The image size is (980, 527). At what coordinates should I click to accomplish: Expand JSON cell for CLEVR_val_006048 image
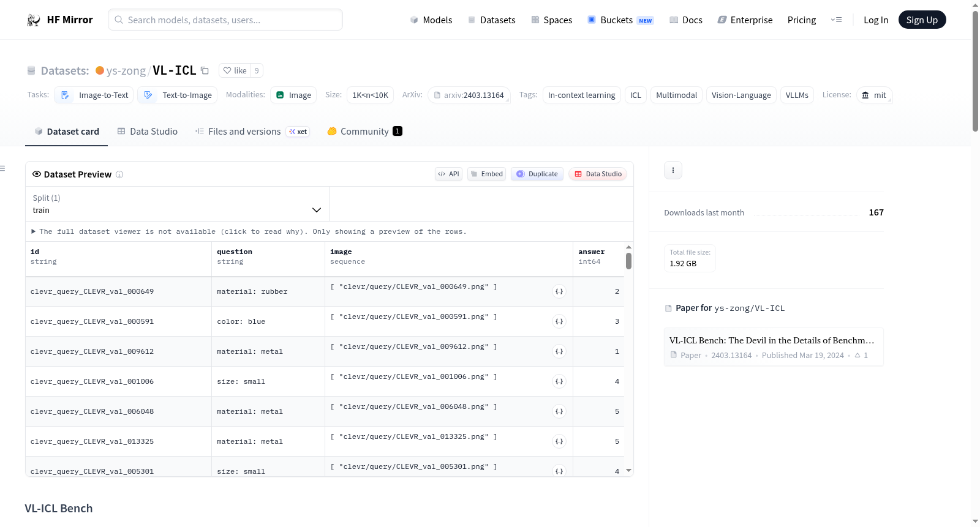[x=559, y=411]
